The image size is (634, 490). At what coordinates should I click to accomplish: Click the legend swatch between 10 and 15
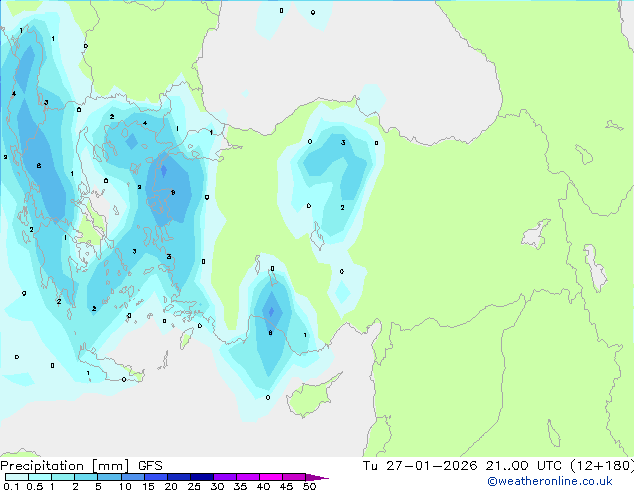pos(132,477)
